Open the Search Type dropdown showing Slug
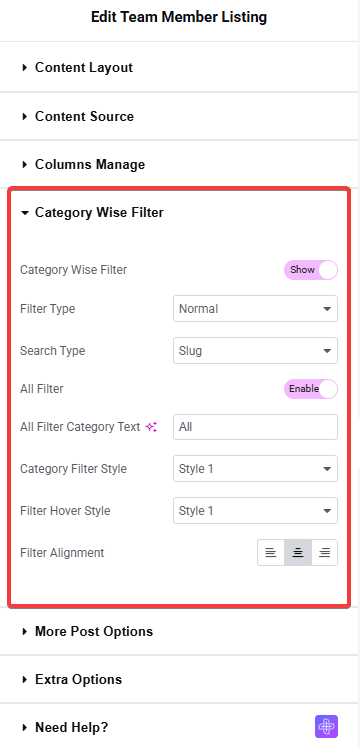360x749 pixels. pos(255,351)
